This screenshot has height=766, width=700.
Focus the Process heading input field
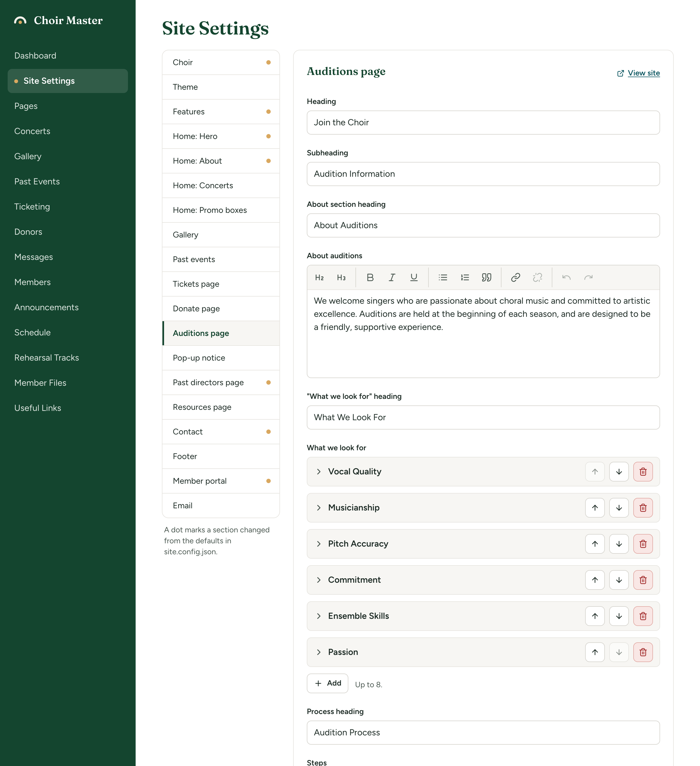(483, 733)
